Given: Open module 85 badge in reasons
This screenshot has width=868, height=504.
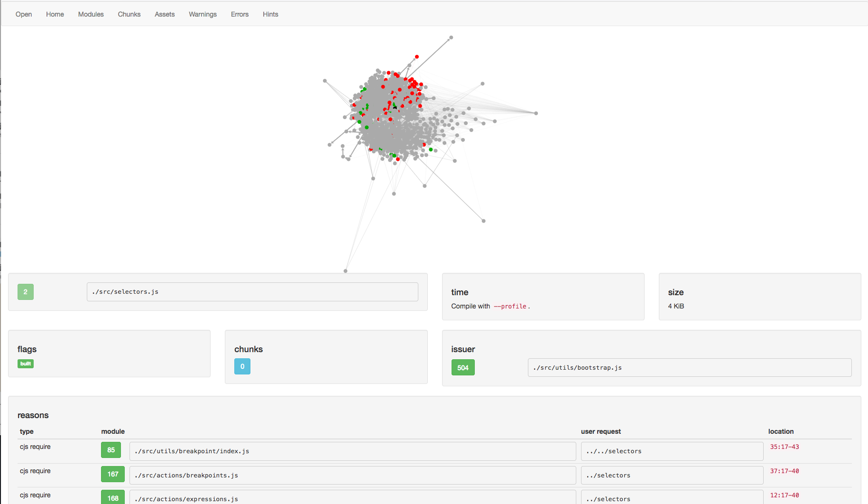Looking at the screenshot, I should click(111, 450).
